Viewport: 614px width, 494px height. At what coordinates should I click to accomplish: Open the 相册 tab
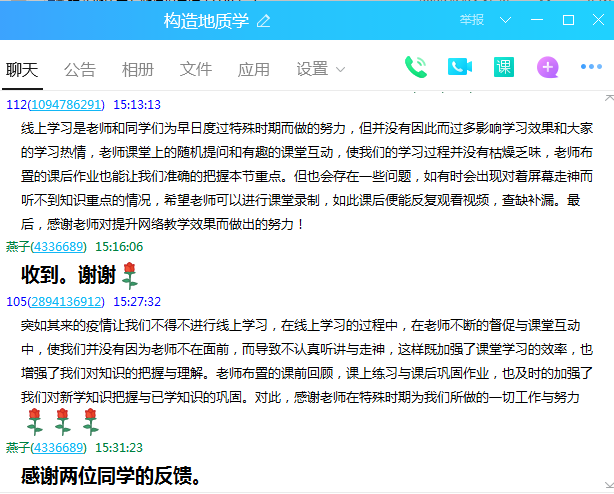(138, 70)
